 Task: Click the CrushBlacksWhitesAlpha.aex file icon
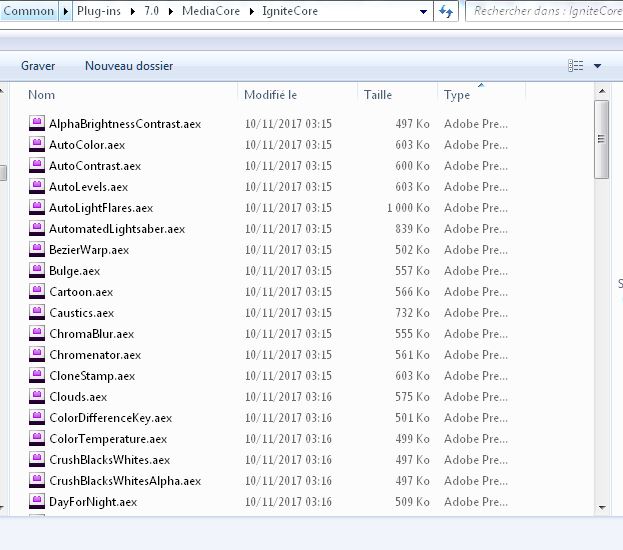(37, 481)
